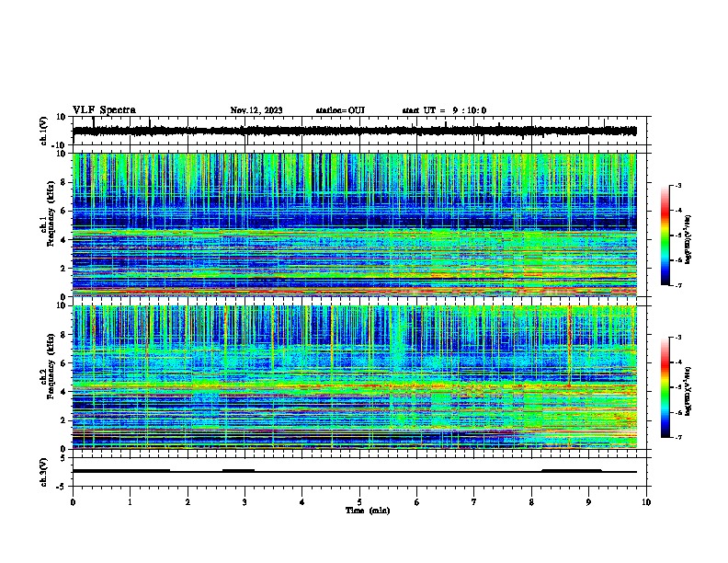Screen dimensions: 728x563
Task: Click the '-7' label on ch.2 colorbar
Action: pos(678,437)
